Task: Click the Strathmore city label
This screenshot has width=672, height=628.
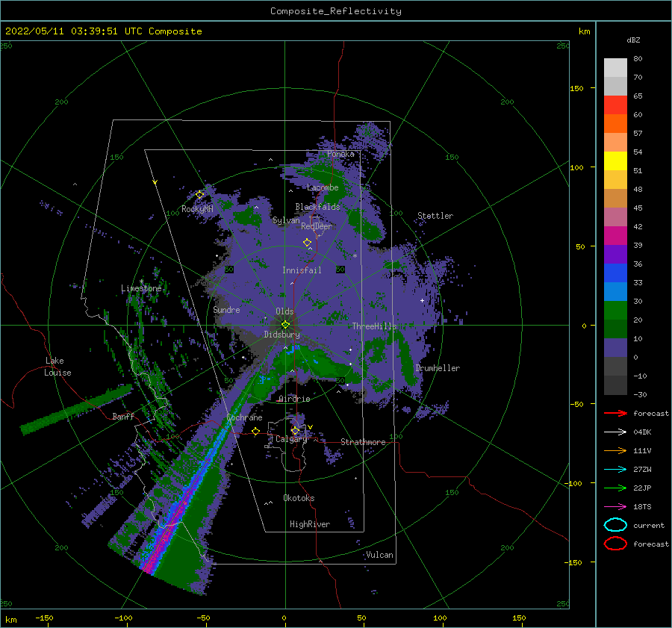Action: (363, 442)
